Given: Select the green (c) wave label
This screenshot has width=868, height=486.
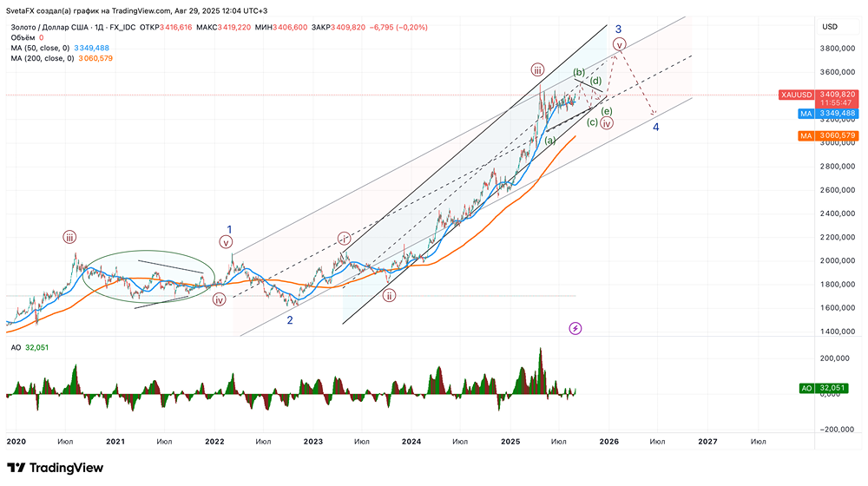Looking at the screenshot, I should click(x=592, y=122).
